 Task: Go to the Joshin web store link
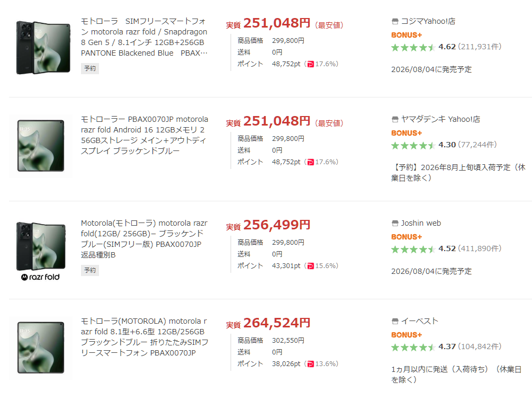(x=421, y=224)
